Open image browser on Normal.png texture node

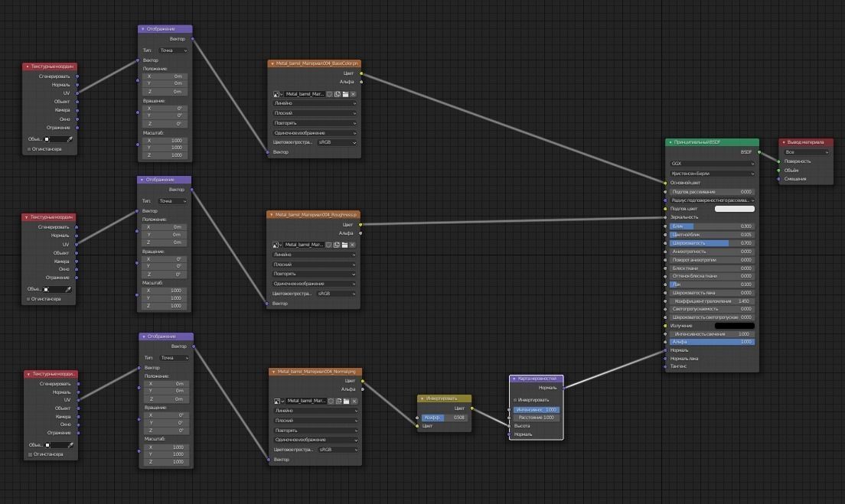point(279,402)
